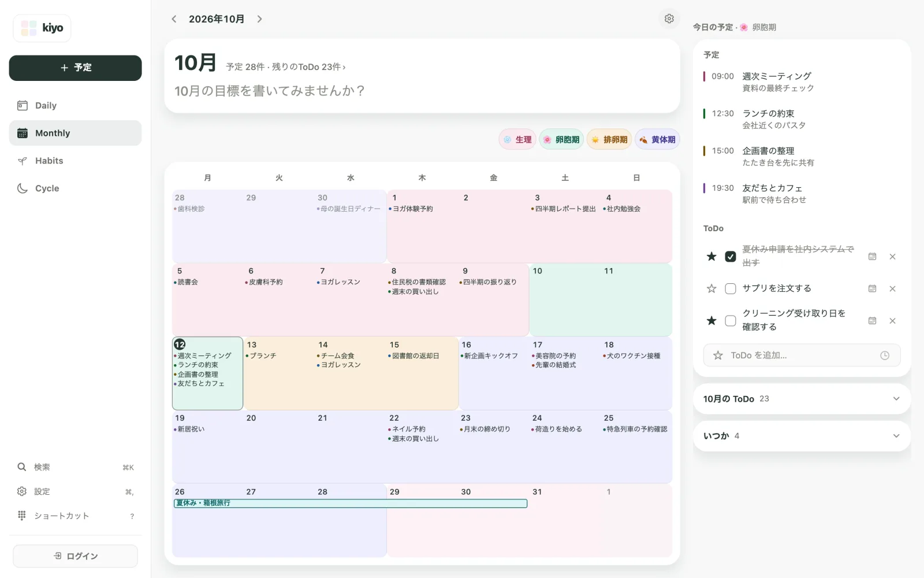The height and width of the screenshot is (578, 924).
Task: Uncheck the 夏休み申請 todo checkbox
Action: click(730, 256)
